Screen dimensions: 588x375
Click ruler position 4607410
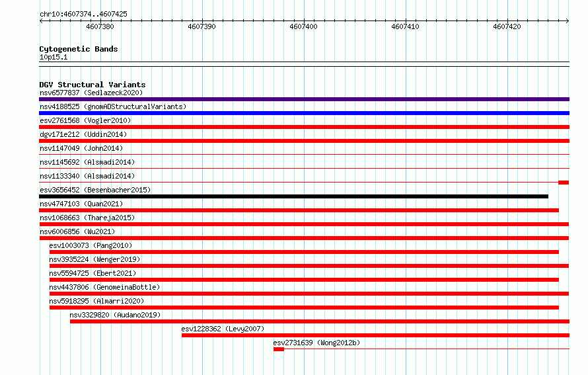[x=405, y=26]
